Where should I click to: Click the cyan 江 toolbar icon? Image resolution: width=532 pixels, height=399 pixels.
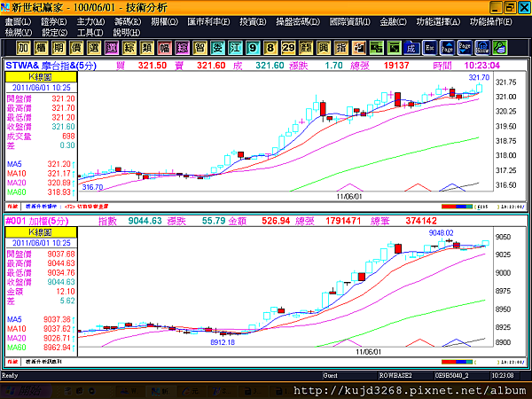pos(235,48)
